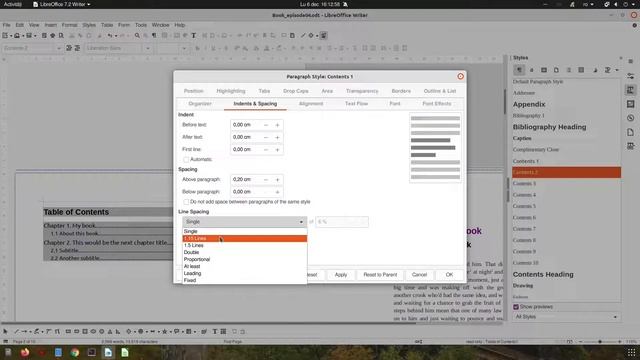The width and height of the screenshot is (640, 360).
Task: Select Table Styles in Styles panel
Action: [x=581, y=70]
